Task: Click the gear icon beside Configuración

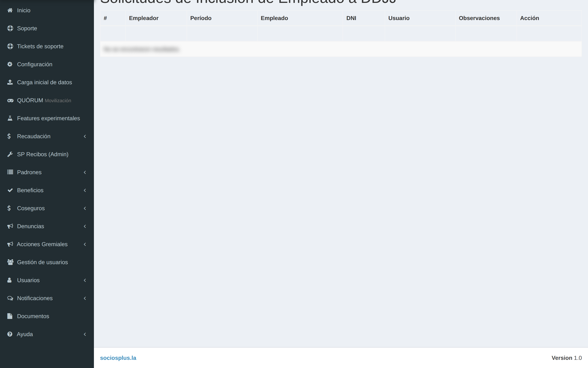Action: click(10, 64)
